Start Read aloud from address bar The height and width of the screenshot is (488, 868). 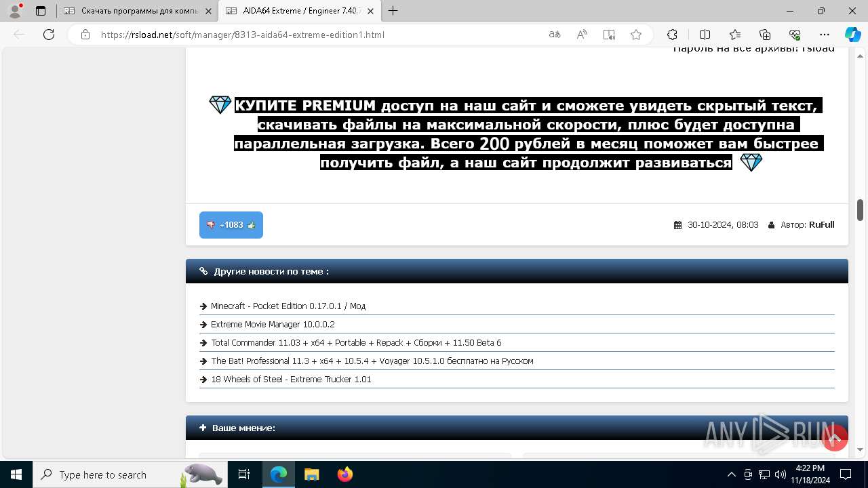[582, 35]
